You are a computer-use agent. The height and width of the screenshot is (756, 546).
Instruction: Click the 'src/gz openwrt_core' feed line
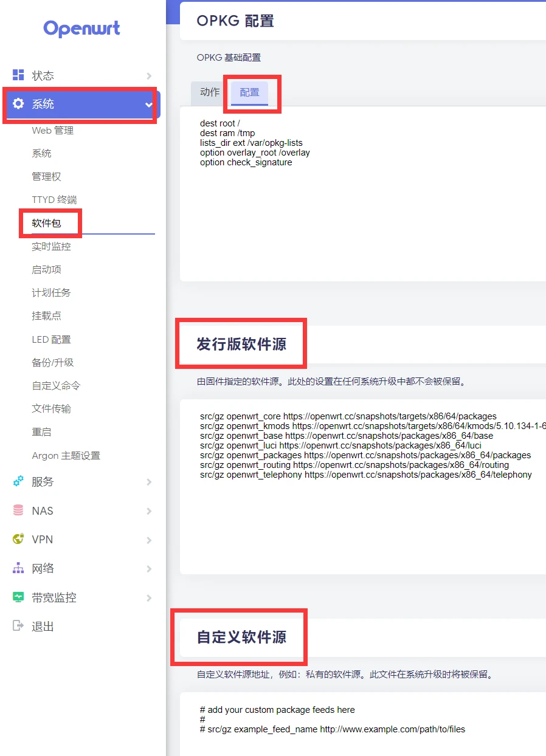(x=348, y=416)
